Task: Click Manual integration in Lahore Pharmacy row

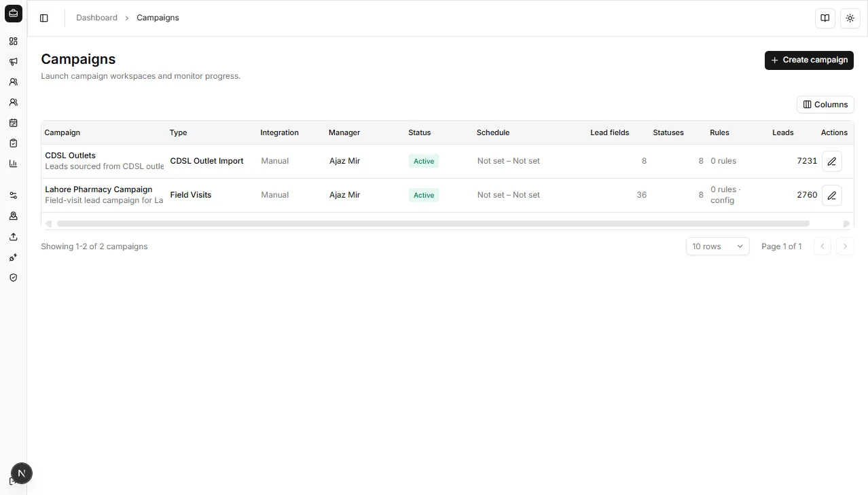Action: (x=275, y=195)
